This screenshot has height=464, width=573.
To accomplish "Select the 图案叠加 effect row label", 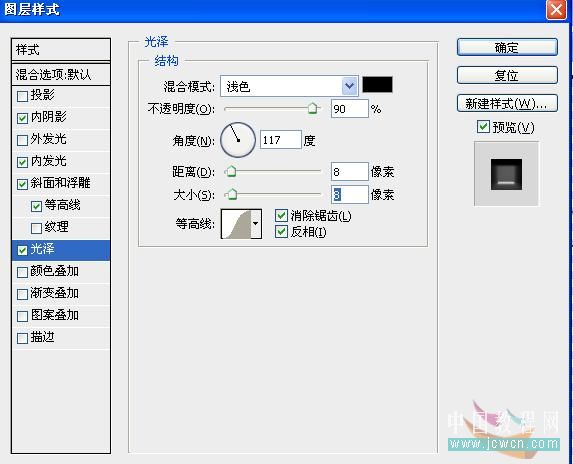I will 54,315.
